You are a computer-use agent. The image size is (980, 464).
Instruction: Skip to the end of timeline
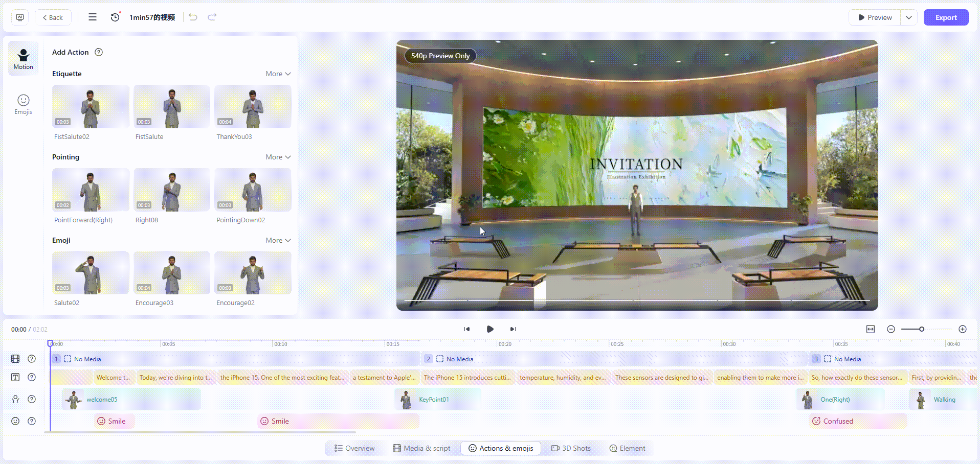click(513, 329)
